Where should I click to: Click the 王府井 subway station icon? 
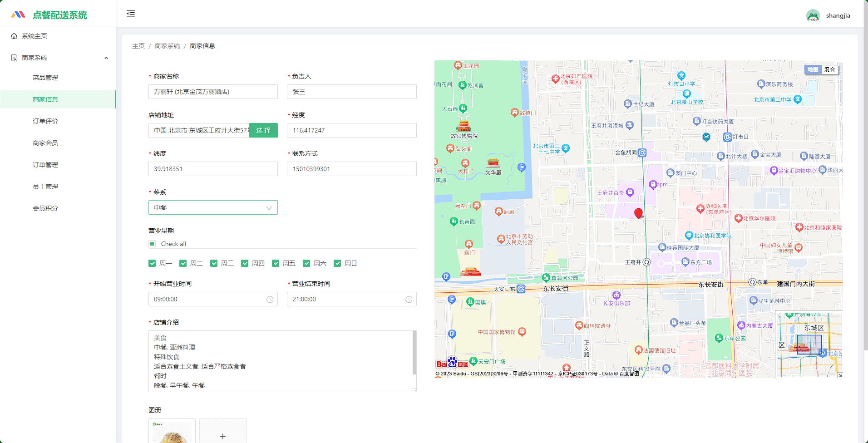[x=647, y=262]
